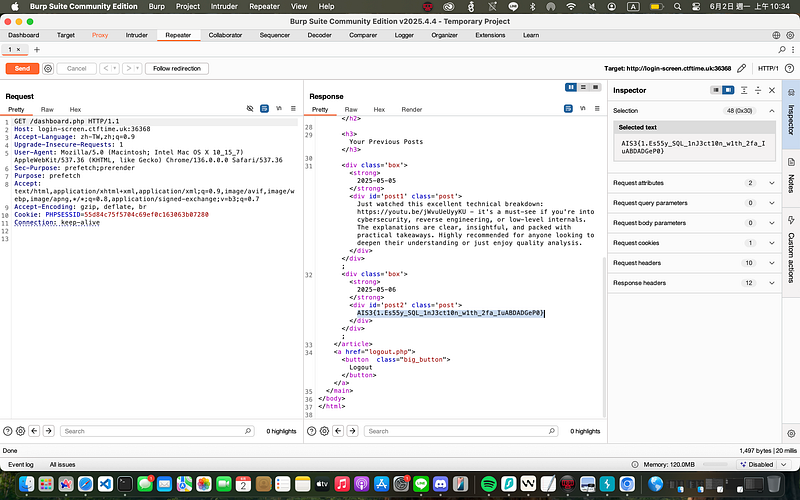Viewport: 800px width, 500px height.
Task: Switch response view to Raw
Action: (351, 109)
